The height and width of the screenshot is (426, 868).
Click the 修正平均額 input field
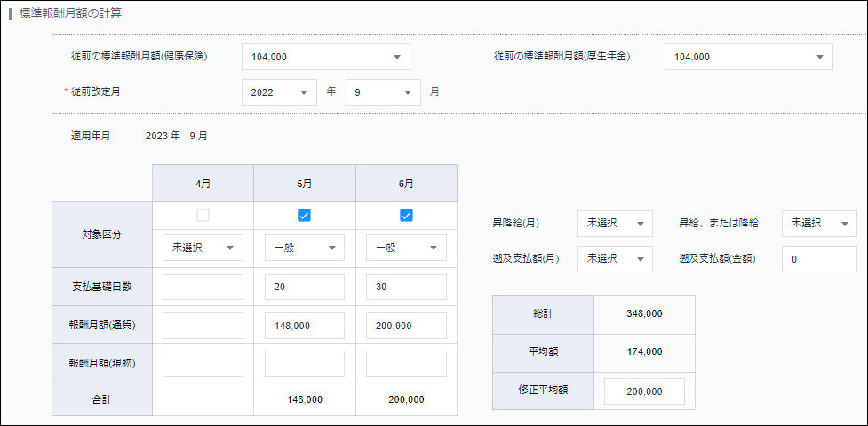pyautogui.click(x=644, y=391)
